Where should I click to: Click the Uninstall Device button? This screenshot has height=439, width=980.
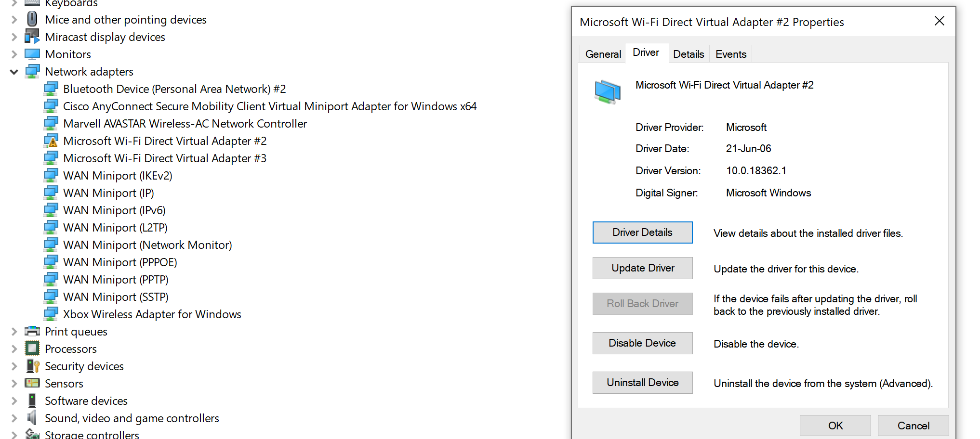(642, 383)
